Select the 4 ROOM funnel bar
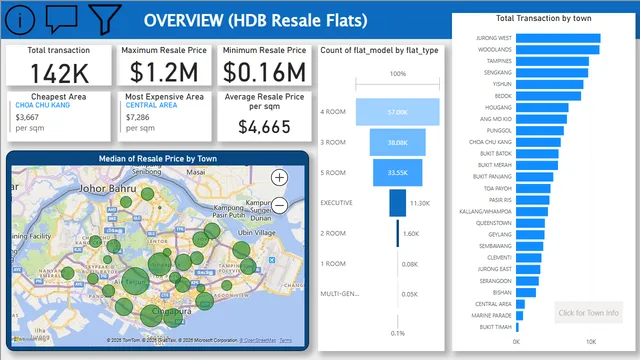The height and width of the screenshot is (360, 640). (x=398, y=111)
